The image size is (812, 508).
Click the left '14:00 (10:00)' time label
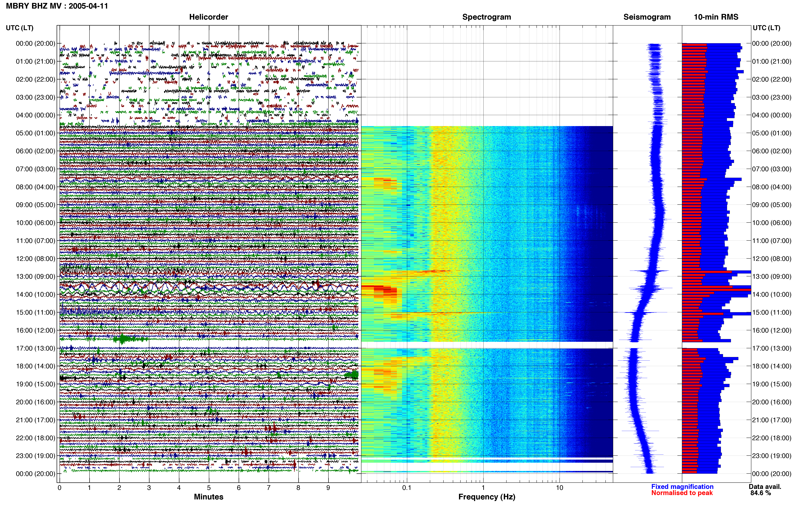click(x=36, y=294)
